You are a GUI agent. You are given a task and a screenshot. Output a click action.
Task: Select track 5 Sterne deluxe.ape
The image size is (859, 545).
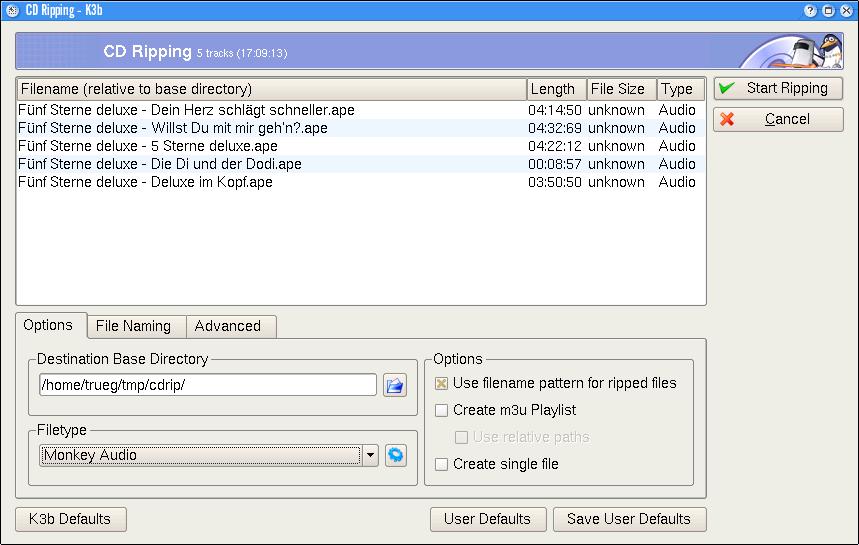tap(148, 146)
